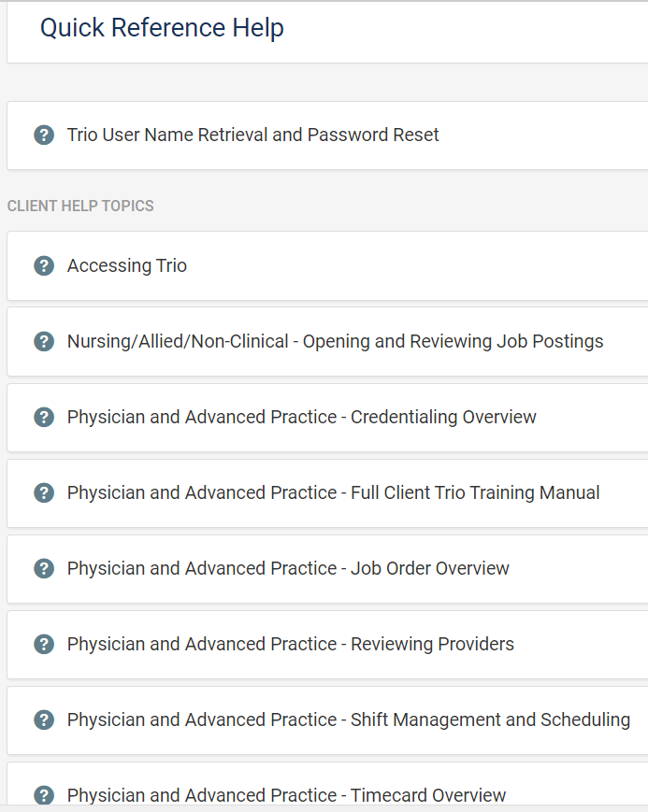
Task: Click the help icon beside Credentialing Overview
Action: pos(44,418)
